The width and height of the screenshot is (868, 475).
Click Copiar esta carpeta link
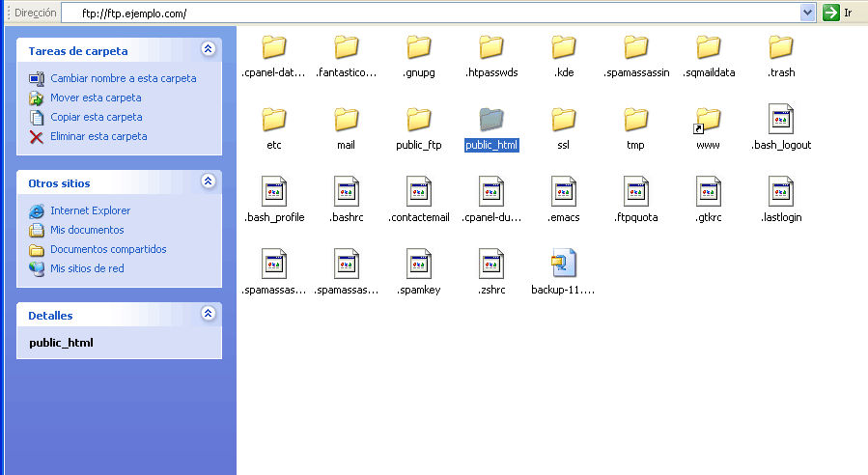point(97,117)
